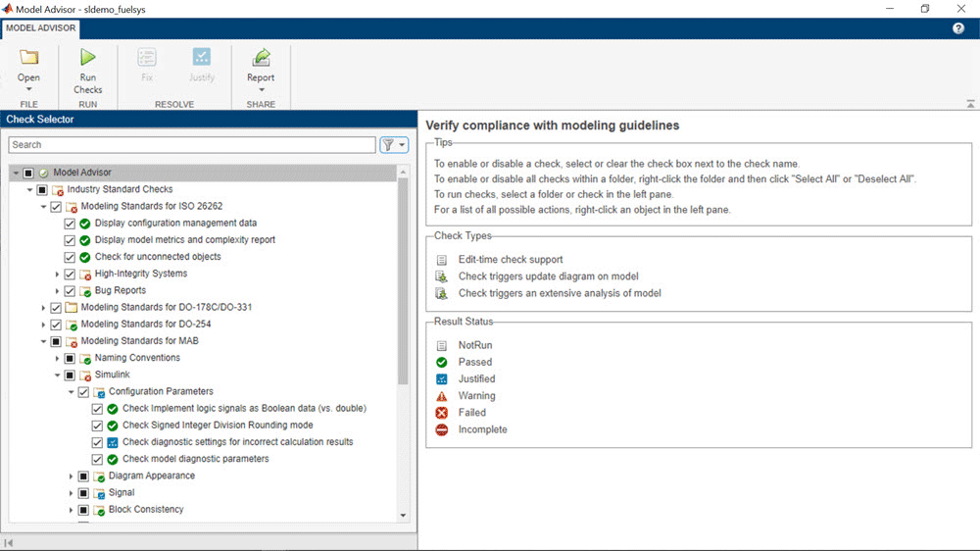Screen dimensions: 980x551
Task: Expand Modeling Standards for DO-254 node
Action: pos(43,325)
